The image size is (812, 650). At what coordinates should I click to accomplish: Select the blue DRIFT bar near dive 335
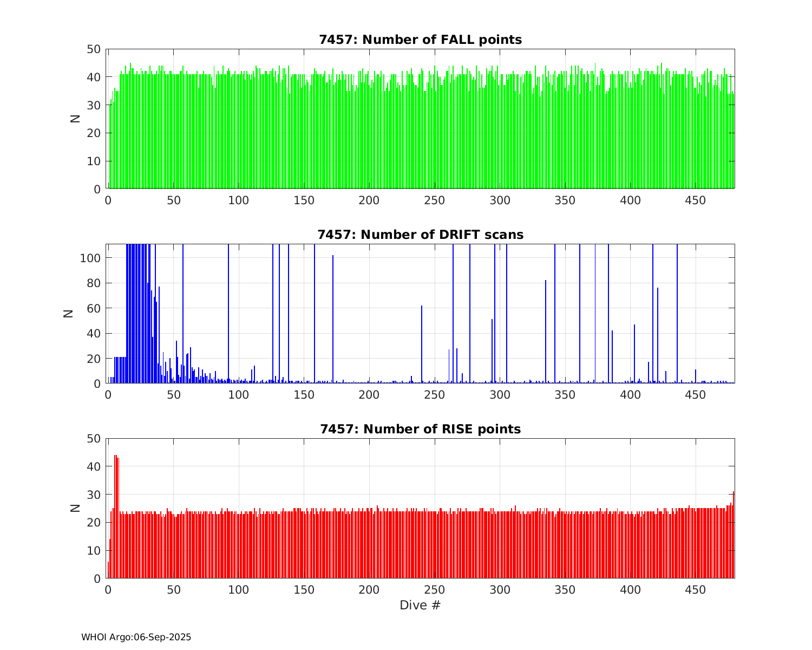tap(546, 331)
